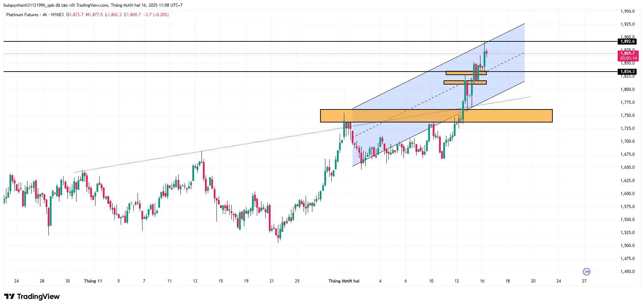Click the NYMEX exchange label

(x=58, y=15)
